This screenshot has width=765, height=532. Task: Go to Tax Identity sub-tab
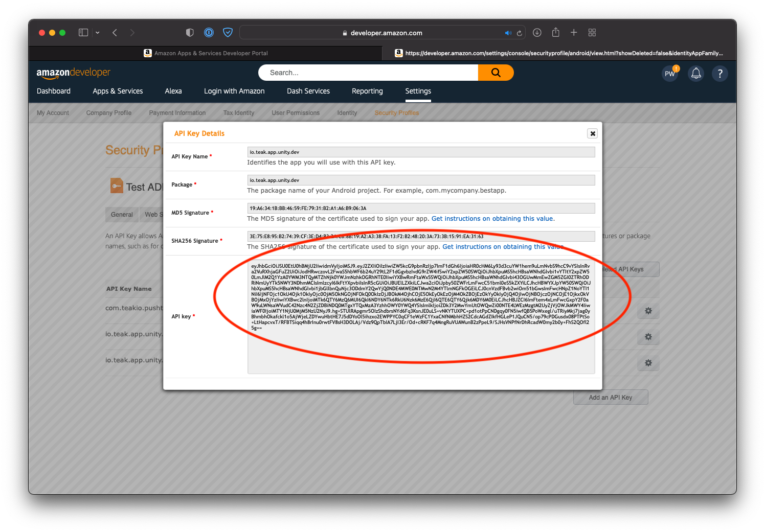click(239, 113)
